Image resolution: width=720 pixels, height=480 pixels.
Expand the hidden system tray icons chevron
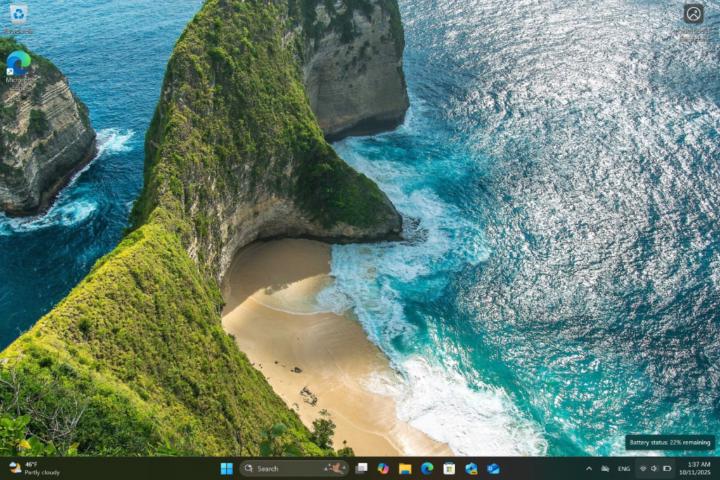tap(588, 468)
